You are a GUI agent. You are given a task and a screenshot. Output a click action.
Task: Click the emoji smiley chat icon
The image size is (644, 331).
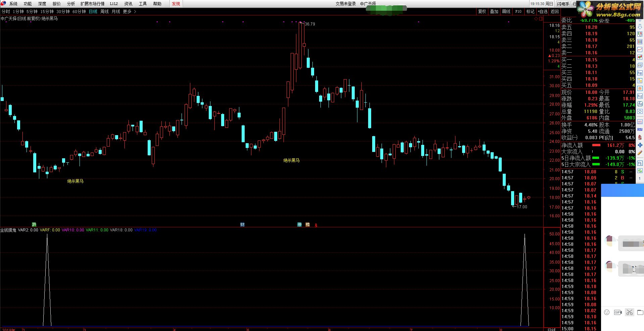click(x=607, y=312)
